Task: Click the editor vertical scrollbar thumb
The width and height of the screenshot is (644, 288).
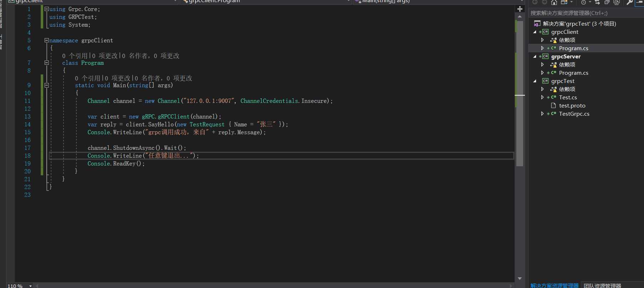Action: (520, 93)
